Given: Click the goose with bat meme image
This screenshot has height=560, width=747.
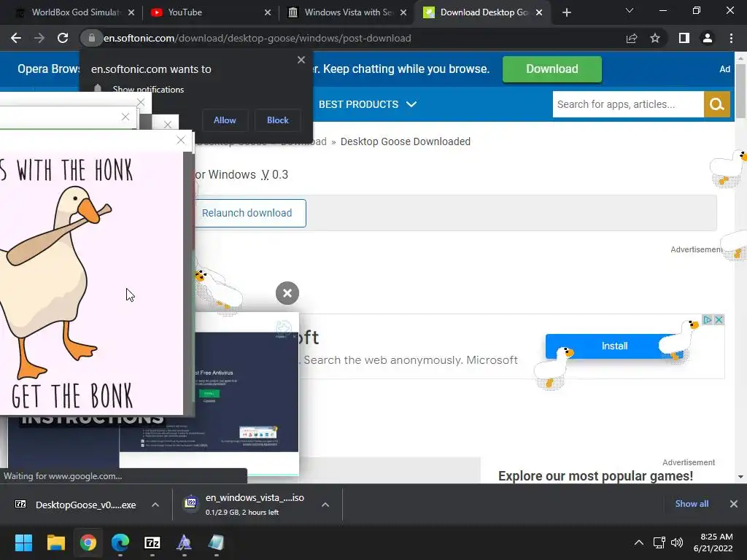Looking at the screenshot, I should [90, 284].
